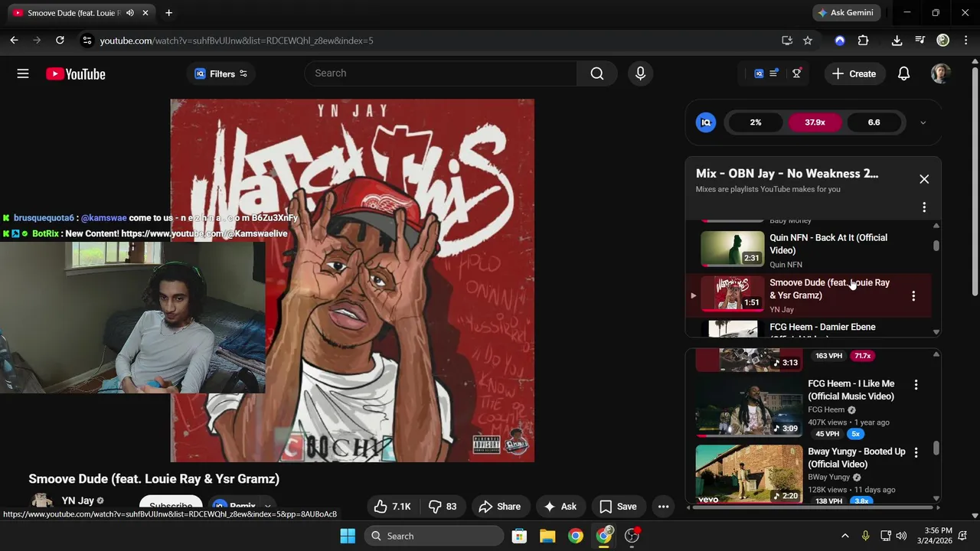Open Chrome downloads icon

pyautogui.click(x=897, y=41)
